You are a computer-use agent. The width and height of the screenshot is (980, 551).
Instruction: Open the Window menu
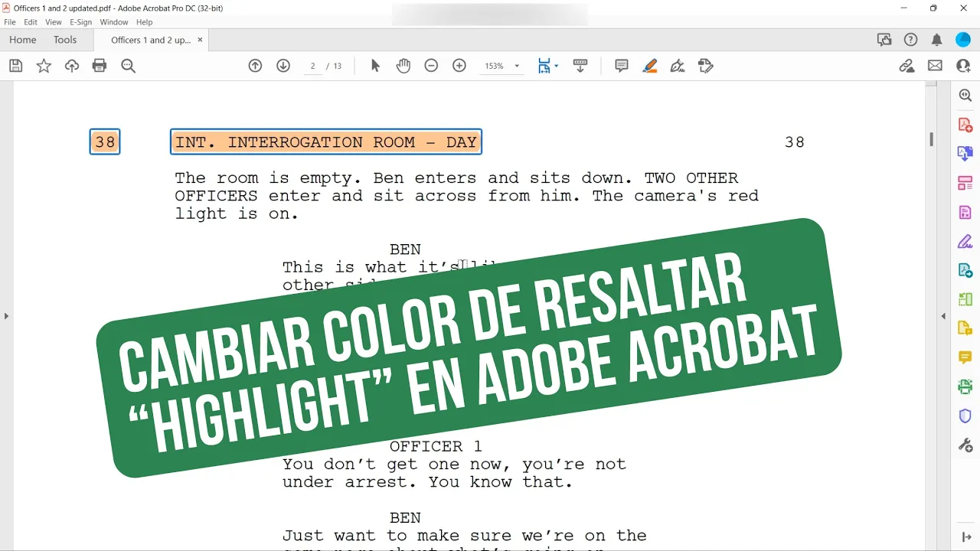(x=114, y=22)
